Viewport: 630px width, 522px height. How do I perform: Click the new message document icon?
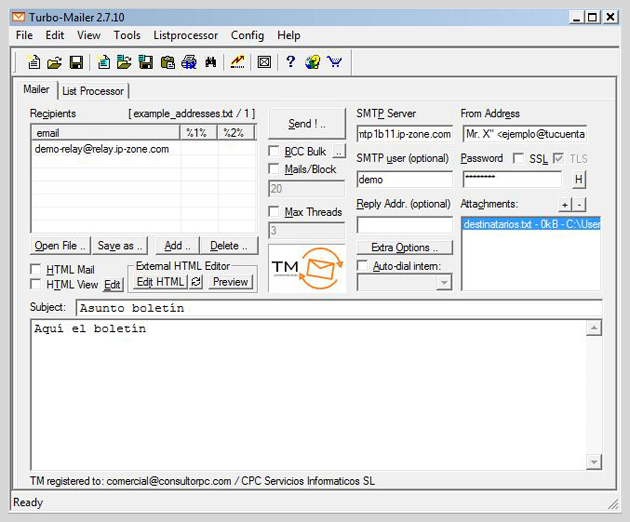click(x=34, y=62)
